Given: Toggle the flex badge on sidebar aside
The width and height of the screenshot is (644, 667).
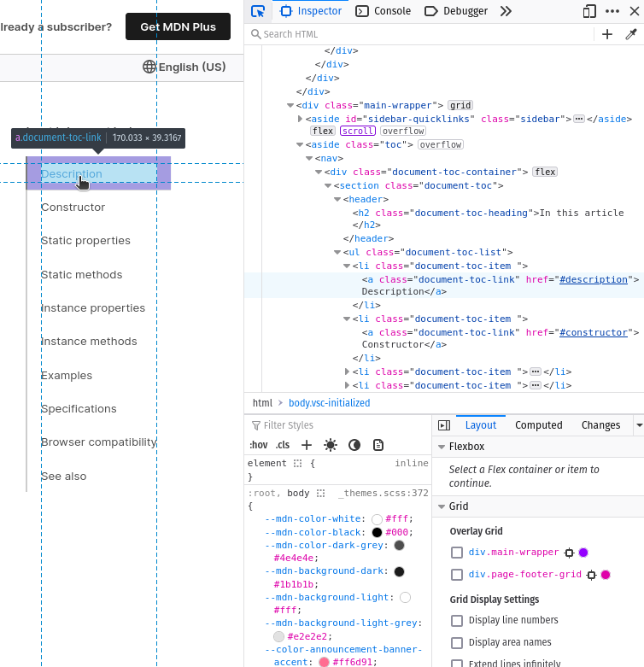Looking at the screenshot, I should (x=323, y=131).
